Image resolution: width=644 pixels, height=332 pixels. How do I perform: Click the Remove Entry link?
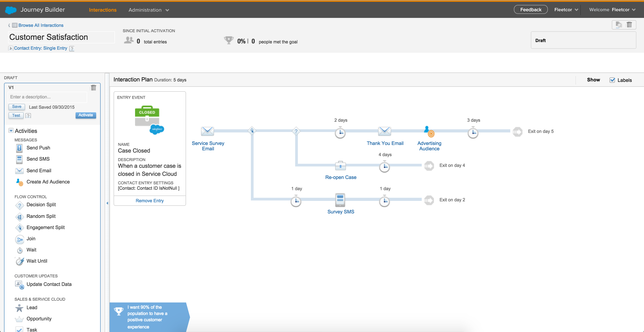(150, 201)
